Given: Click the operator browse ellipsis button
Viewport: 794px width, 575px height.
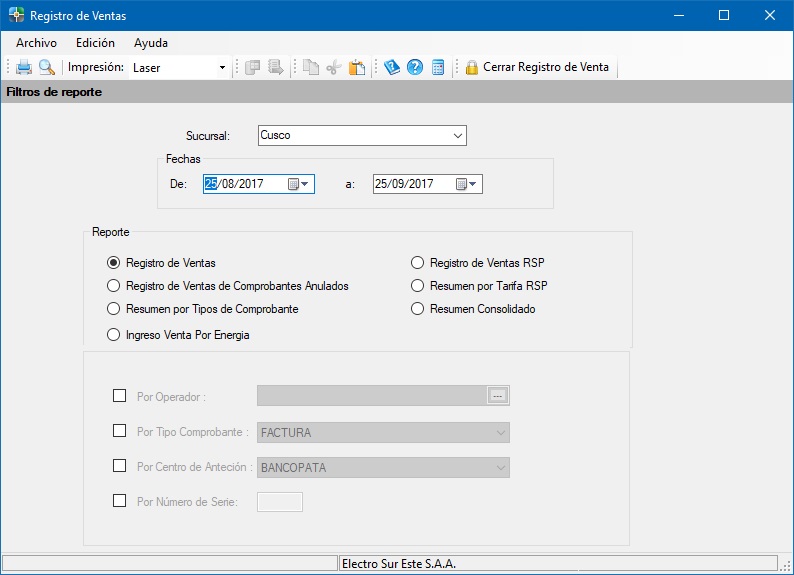Looking at the screenshot, I should [x=498, y=396].
